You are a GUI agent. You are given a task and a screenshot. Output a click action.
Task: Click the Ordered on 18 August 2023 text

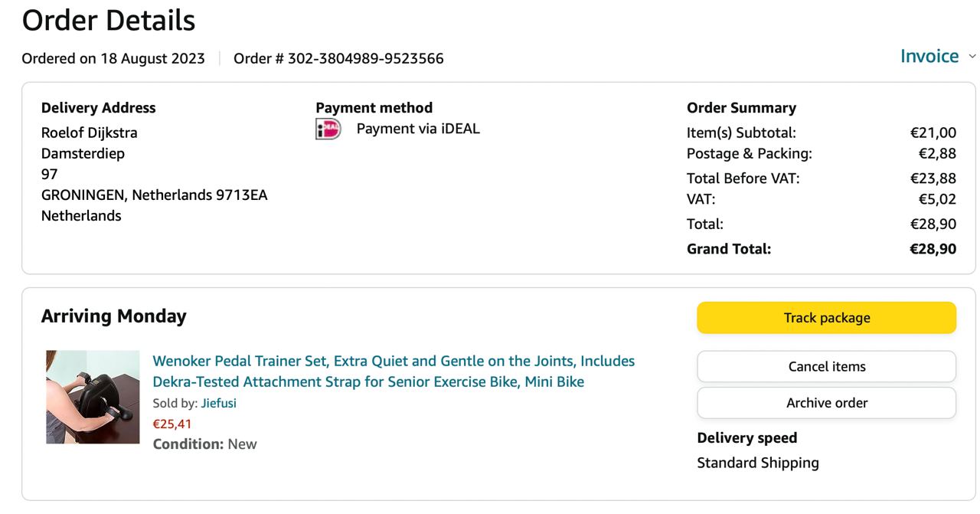113,58
